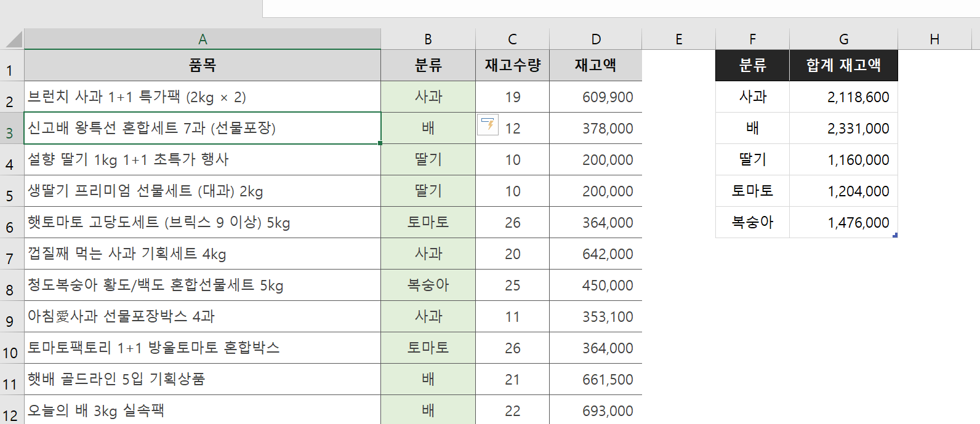The width and height of the screenshot is (980, 424).
Task: Select cell 토마토팩토리 1+1 방울토마토 혼합박스
Action: click(203, 348)
